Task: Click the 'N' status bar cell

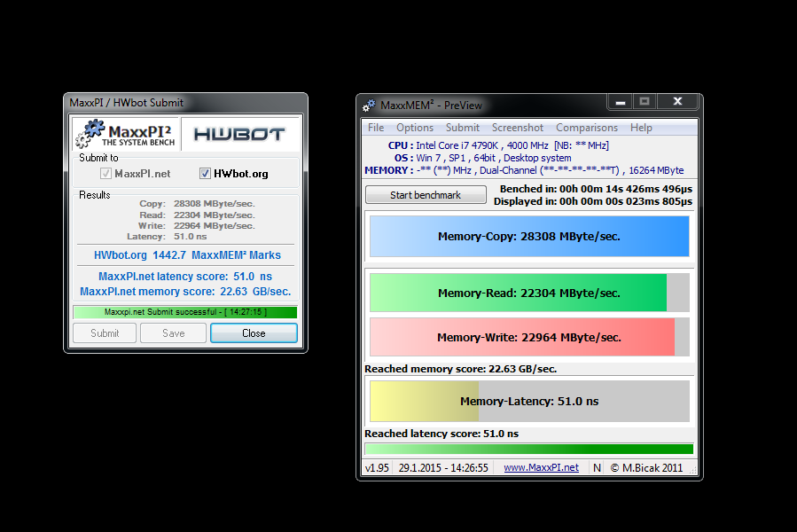Action: [597, 467]
